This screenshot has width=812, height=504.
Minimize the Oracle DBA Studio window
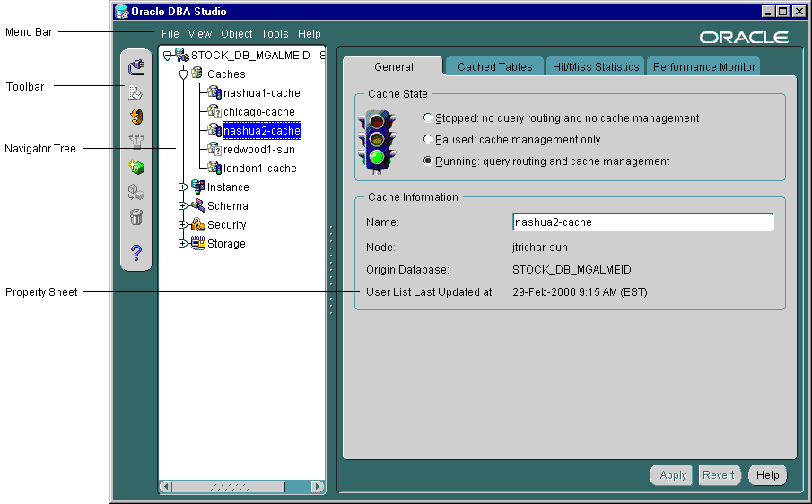pos(769,12)
